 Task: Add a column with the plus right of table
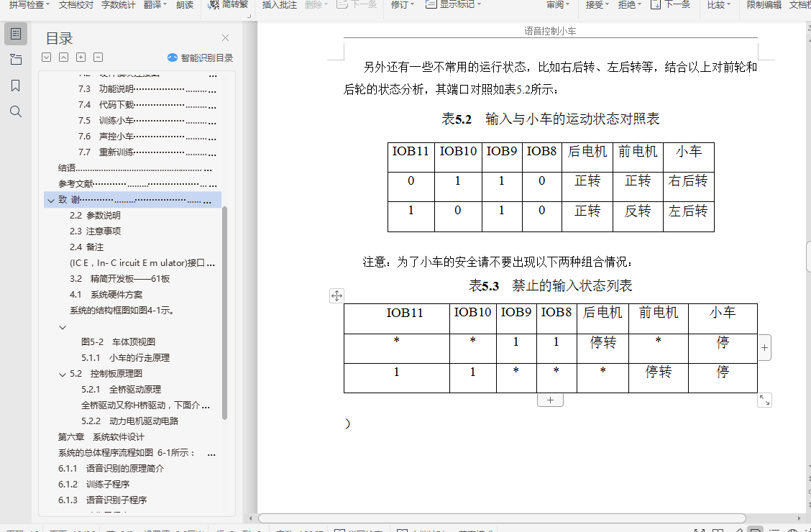(764, 348)
